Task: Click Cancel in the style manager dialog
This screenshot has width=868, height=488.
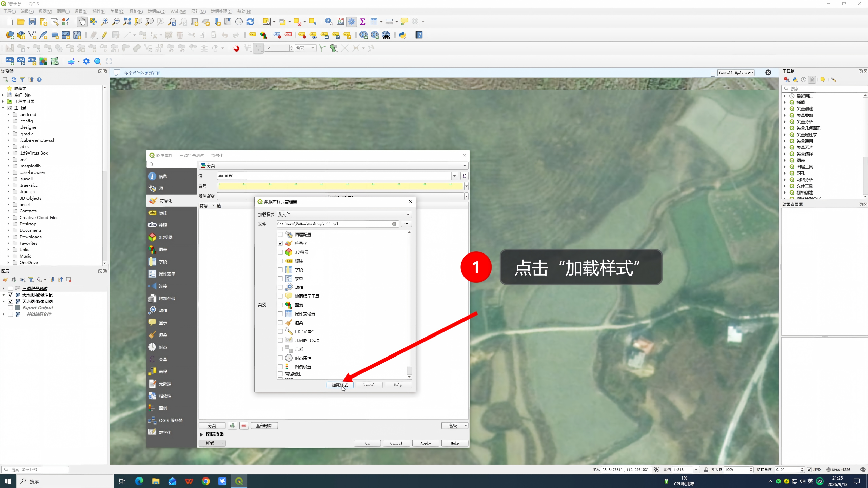Action: point(369,385)
